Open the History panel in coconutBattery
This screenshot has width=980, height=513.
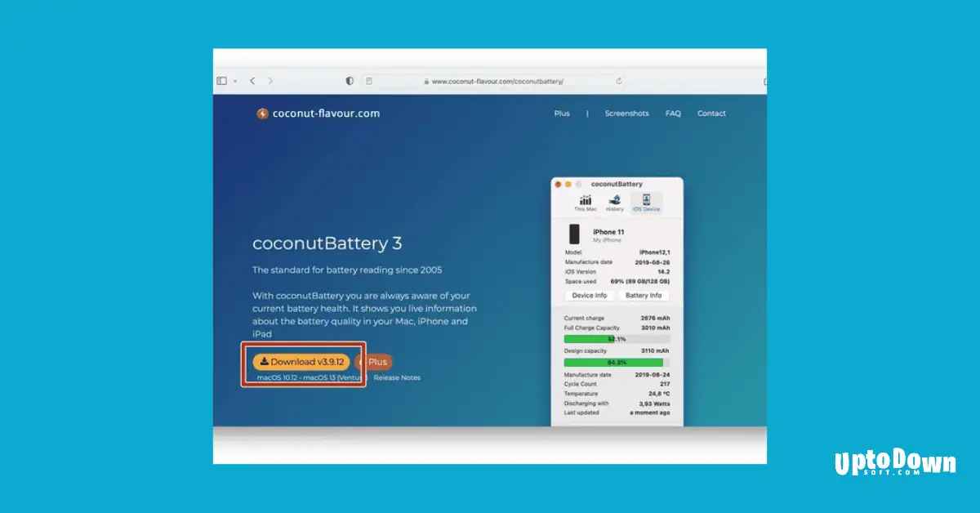(x=613, y=200)
